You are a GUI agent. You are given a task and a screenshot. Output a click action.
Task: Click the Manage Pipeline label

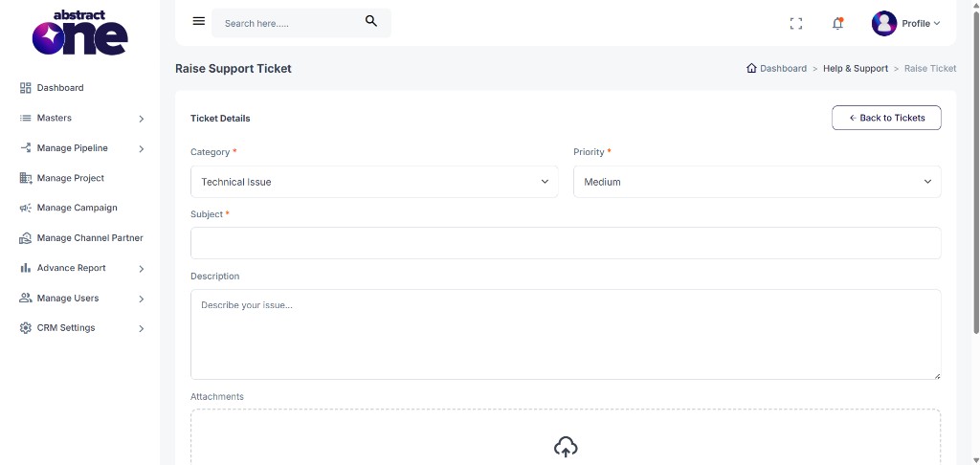72,148
